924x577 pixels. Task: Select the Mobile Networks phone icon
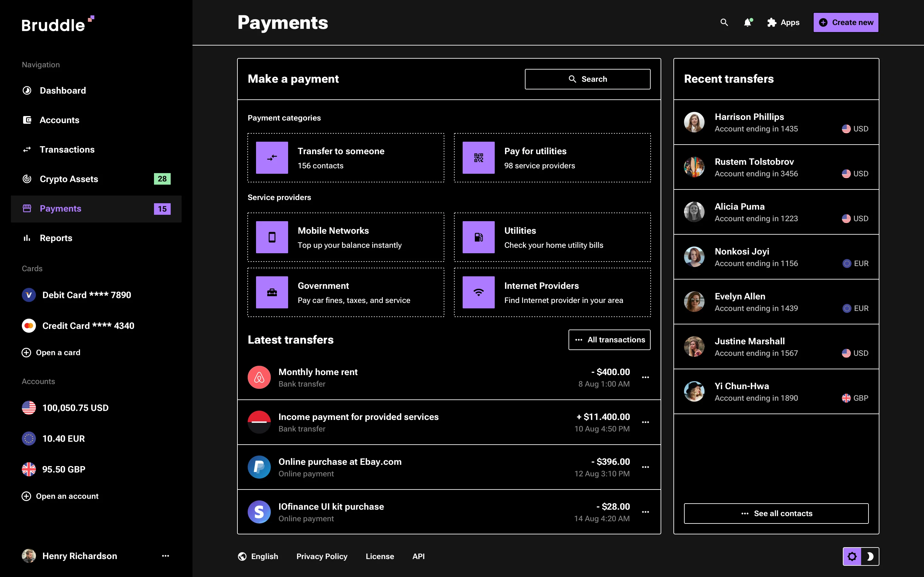[271, 237]
